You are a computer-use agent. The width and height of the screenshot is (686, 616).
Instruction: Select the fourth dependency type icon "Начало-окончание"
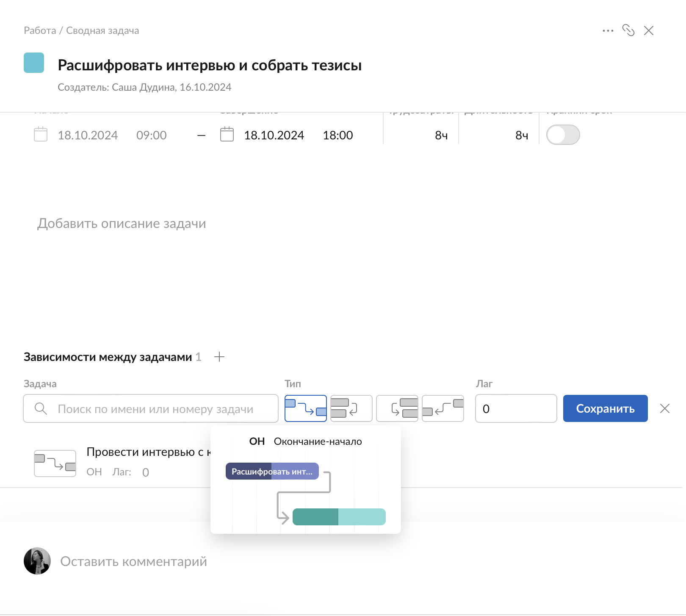click(x=443, y=408)
